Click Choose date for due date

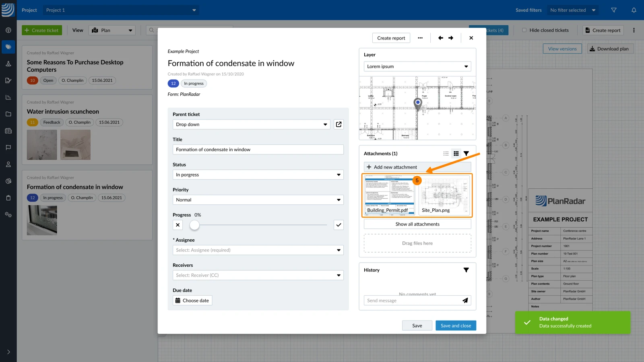point(192,300)
